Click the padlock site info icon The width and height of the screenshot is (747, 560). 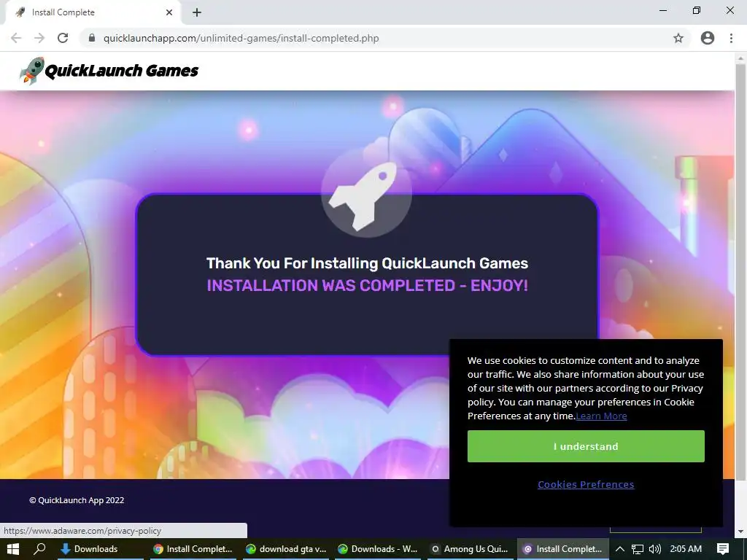click(x=92, y=38)
